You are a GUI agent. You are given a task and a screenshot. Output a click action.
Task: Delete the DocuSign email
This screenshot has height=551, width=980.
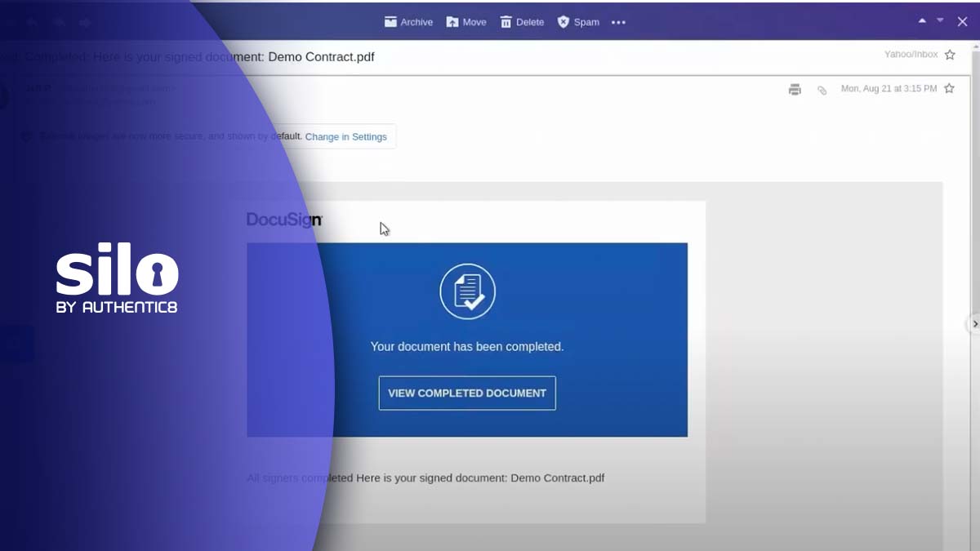point(522,22)
